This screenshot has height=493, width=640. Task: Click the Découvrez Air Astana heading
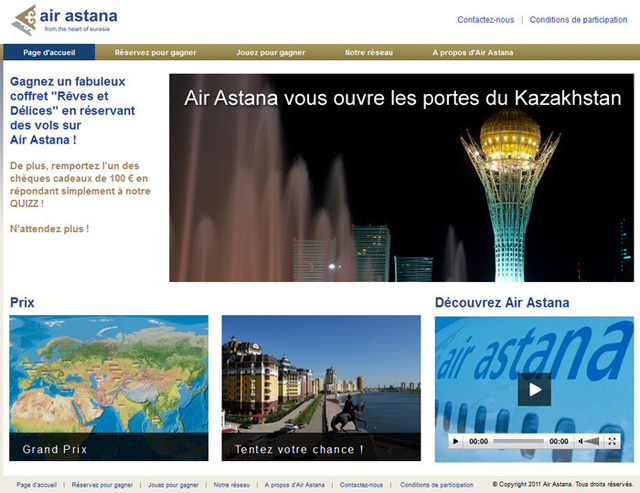[x=502, y=303]
